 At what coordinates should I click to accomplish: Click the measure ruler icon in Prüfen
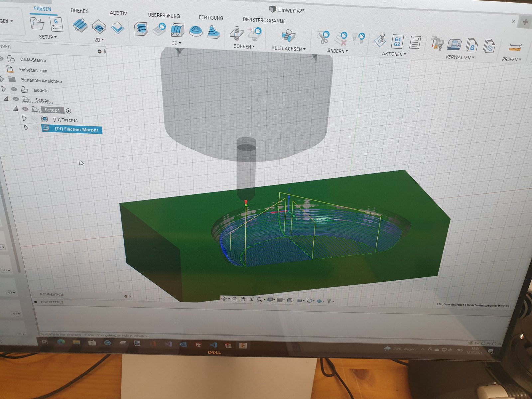(x=515, y=47)
